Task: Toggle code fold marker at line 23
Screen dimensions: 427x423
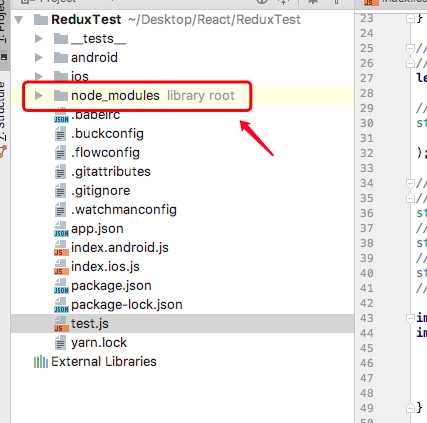Action: tap(411, 20)
